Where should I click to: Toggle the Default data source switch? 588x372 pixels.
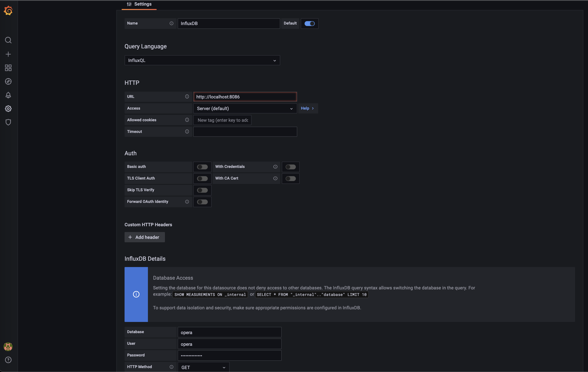click(x=309, y=23)
